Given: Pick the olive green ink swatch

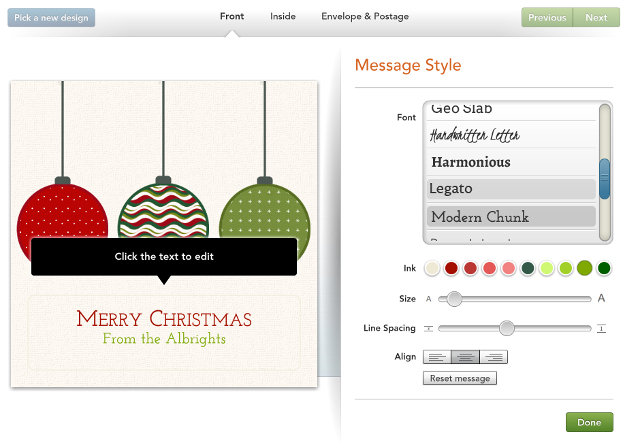Looking at the screenshot, I should [584, 268].
